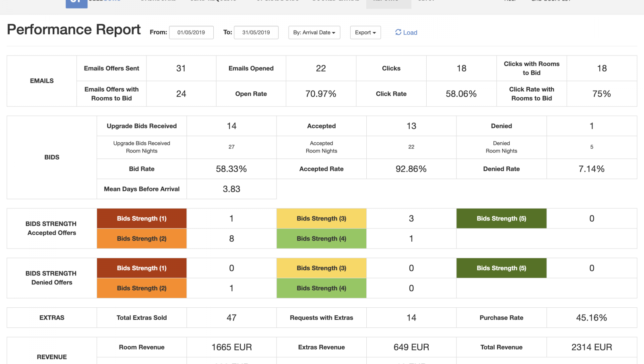Select the highlighted Reports tab in navigation

(x=388, y=3)
